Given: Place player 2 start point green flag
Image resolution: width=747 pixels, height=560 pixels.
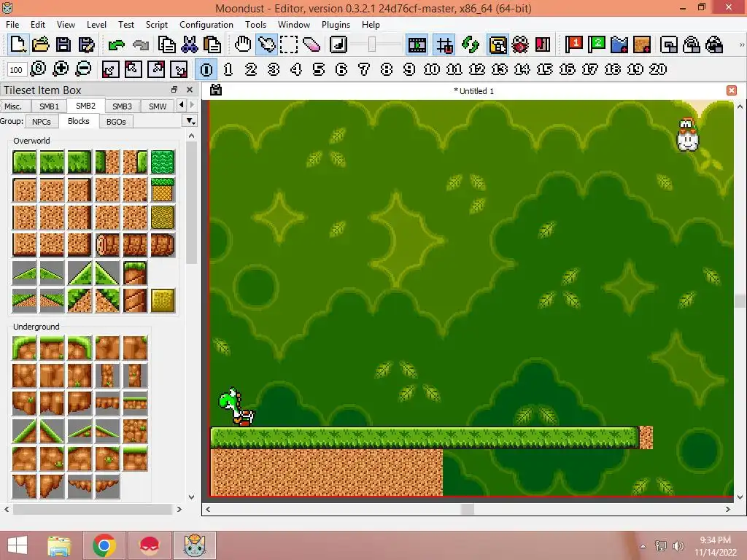Looking at the screenshot, I should [x=597, y=44].
